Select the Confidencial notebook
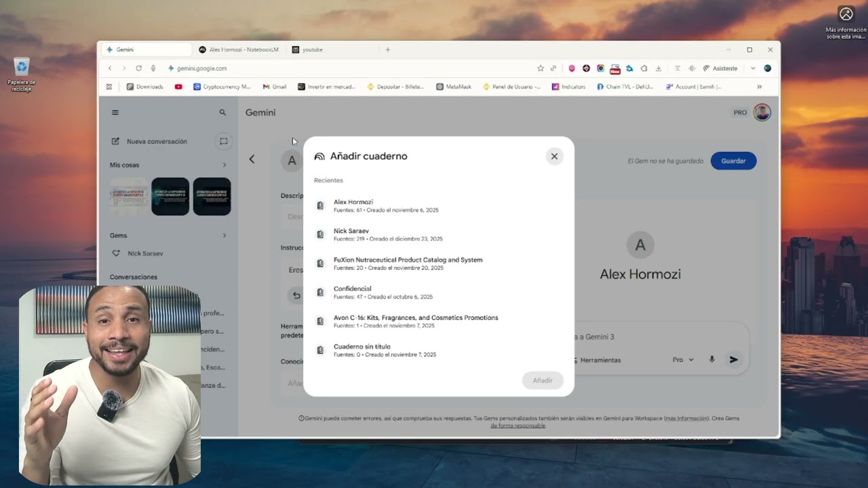This screenshot has width=868, height=488. [x=438, y=292]
